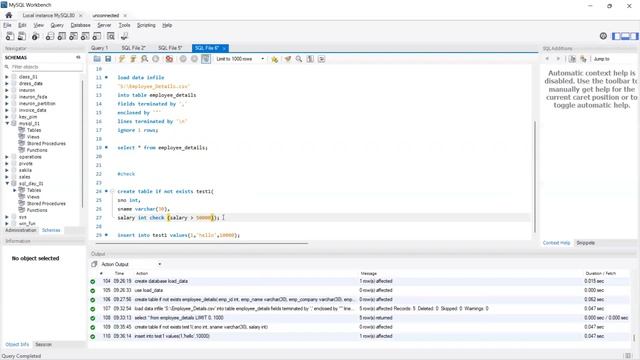The width and height of the screenshot is (640, 360).
Task: Switch to the Query 1 tab
Action: pos(100,48)
